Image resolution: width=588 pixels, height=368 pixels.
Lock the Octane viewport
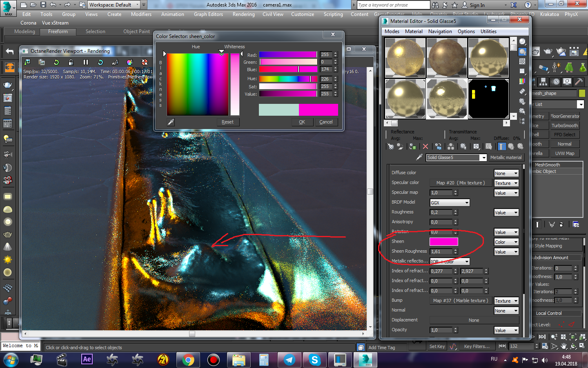71,62
